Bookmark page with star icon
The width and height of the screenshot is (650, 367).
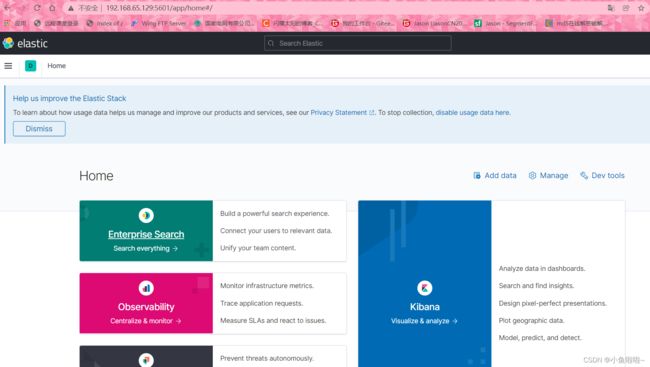[x=641, y=8]
